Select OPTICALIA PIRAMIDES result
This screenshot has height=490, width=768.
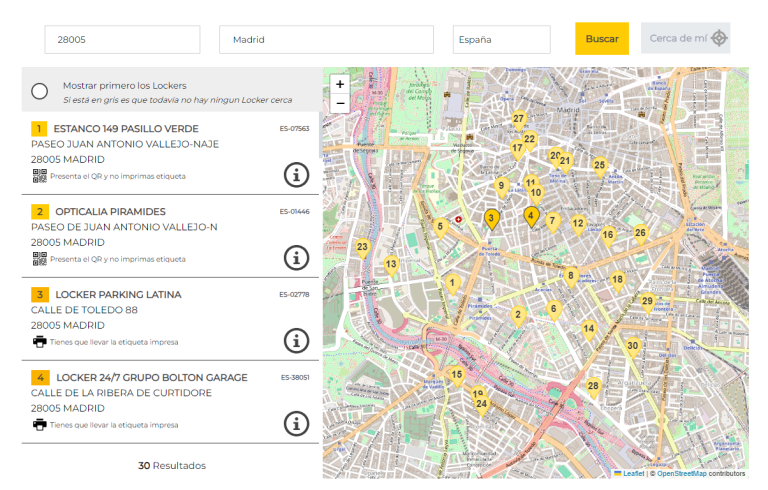(110, 212)
